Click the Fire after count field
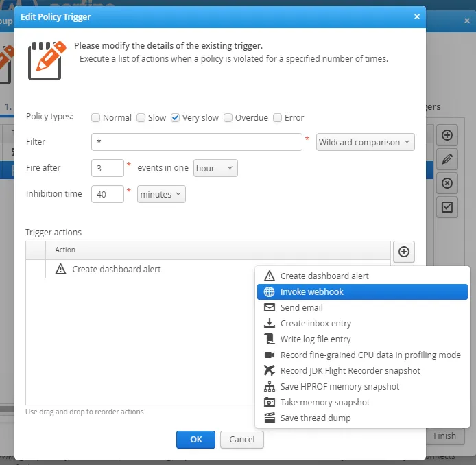This screenshot has height=465, width=476. click(108, 168)
